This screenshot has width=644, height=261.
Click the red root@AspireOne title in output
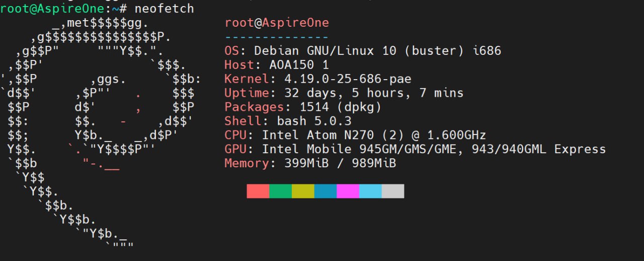[277, 23]
